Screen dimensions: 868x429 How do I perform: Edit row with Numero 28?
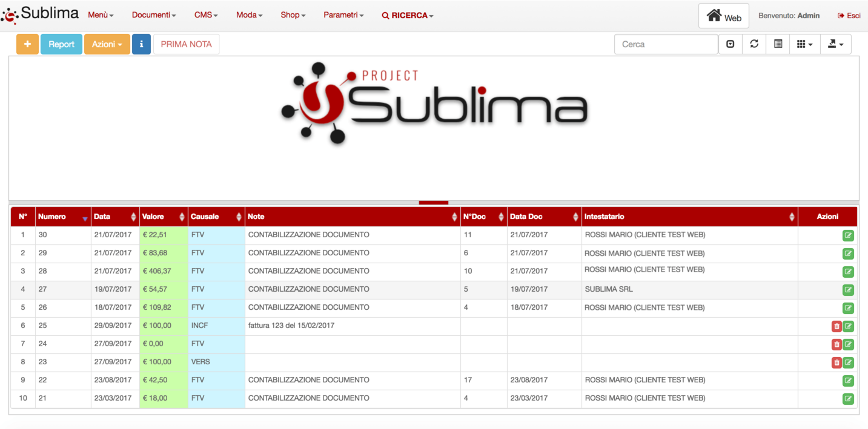(848, 272)
